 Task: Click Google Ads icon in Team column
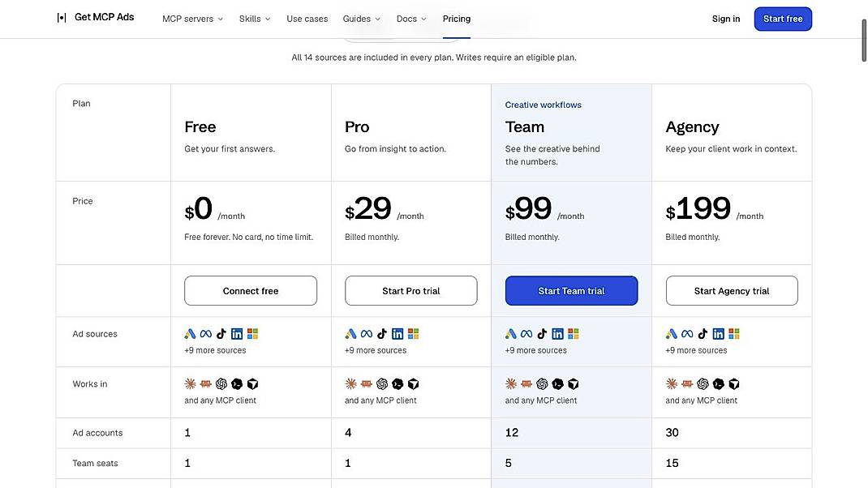[510, 334]
